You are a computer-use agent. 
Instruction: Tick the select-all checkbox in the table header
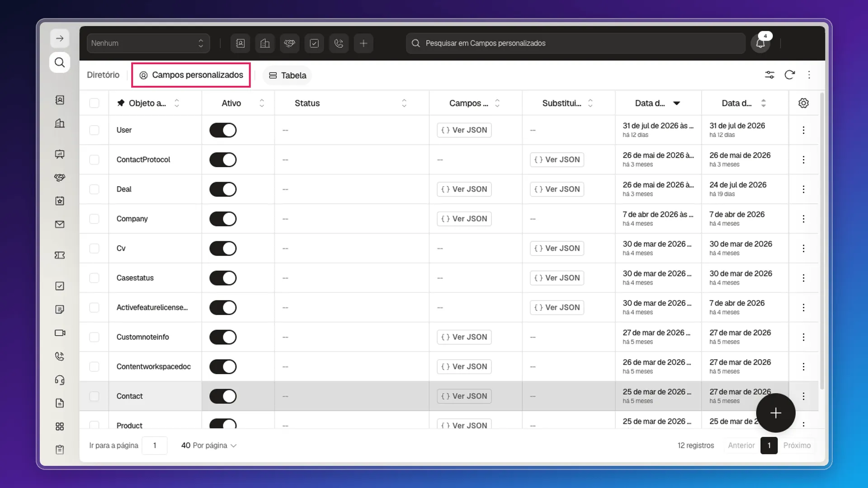click(94, 103)
